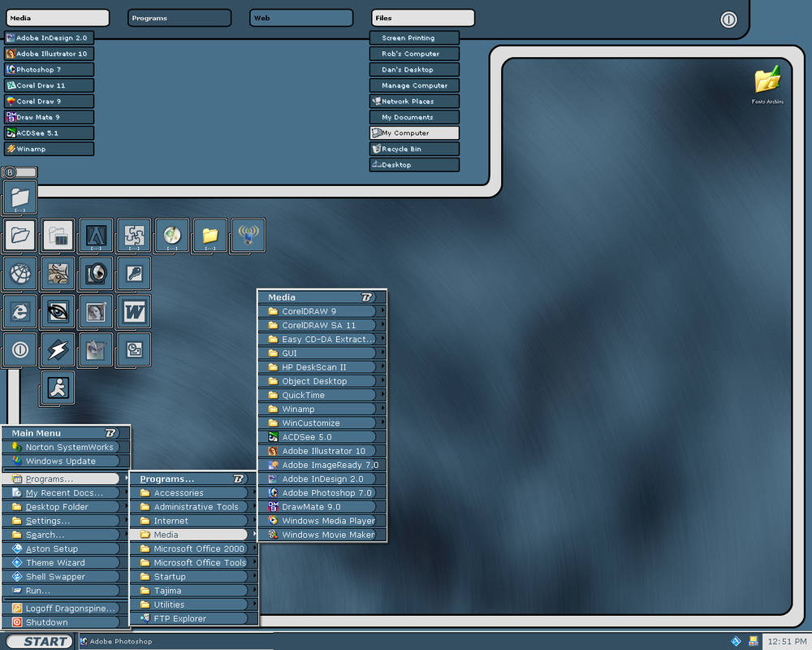Image resolution: width=812 pixels, height=650 pixels.
Task: Click the flag tray icon beside the clock
Action: coord(754,641)
